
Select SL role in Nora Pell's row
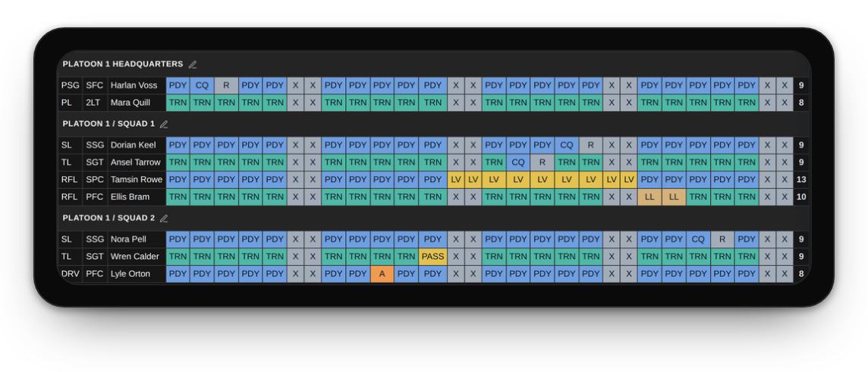[71, 240]
